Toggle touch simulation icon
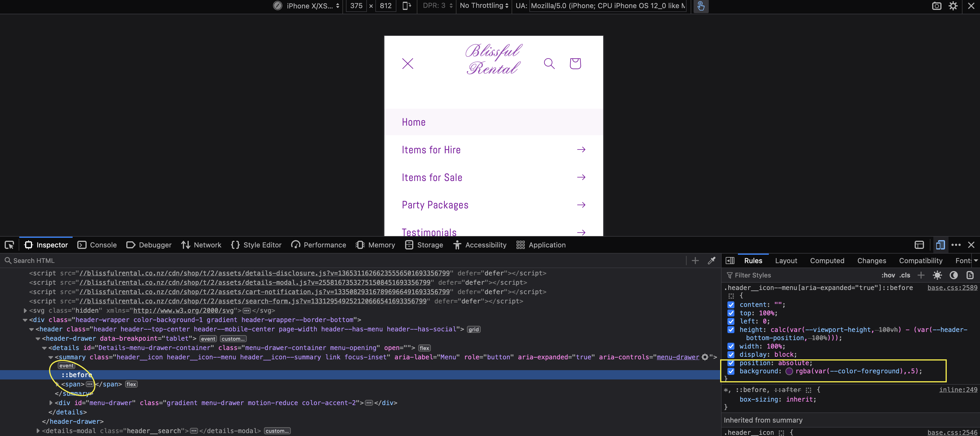This screenshot has height=436, width=980. tap(700, 6)
